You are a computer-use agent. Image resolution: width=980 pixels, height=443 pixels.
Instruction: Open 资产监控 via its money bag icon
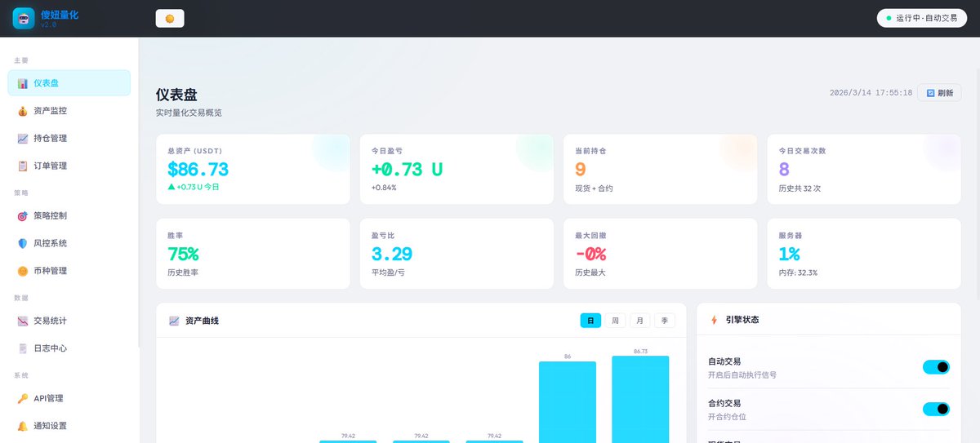[x=23, y=111]
